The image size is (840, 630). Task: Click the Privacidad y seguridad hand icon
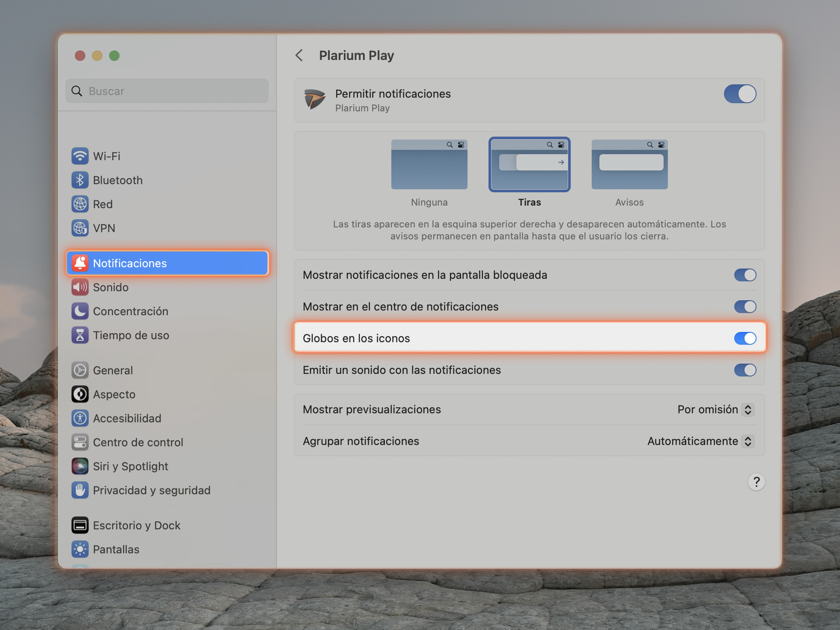[x=80, y=490]
